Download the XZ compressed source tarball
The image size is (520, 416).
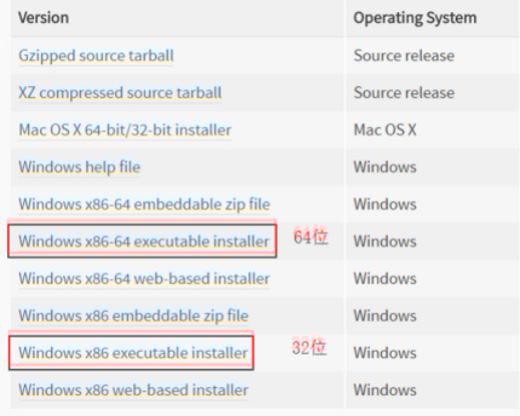click(120, 93)
